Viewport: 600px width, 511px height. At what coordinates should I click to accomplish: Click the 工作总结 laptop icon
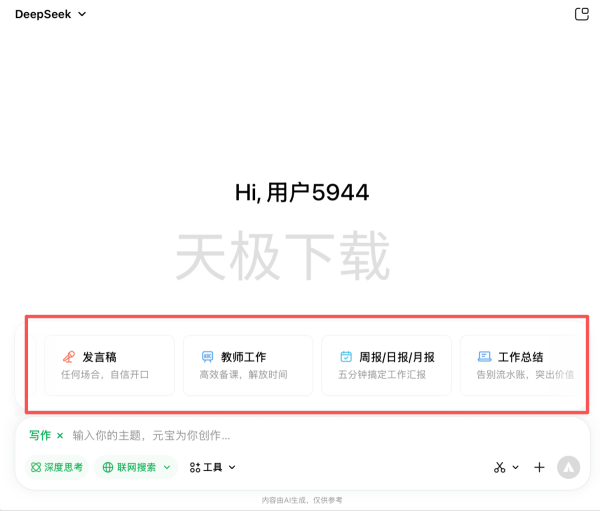point(484,357)
